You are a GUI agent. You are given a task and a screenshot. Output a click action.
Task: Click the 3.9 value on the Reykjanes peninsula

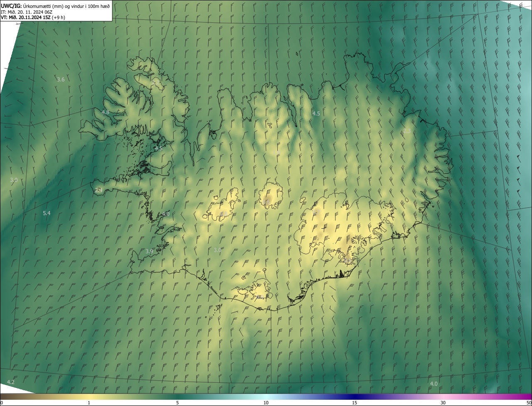[149, 251]
